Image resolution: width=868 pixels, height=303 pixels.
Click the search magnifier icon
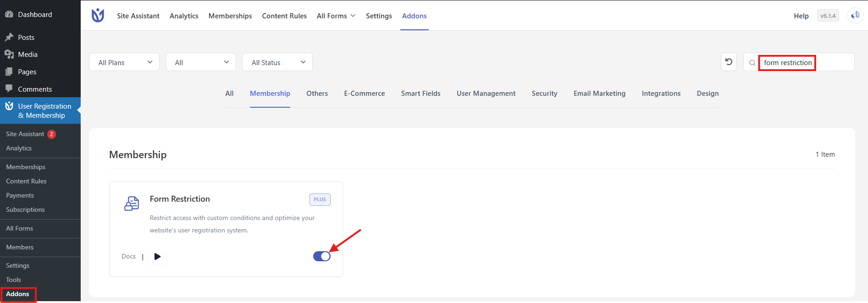(x=752, y=63)
